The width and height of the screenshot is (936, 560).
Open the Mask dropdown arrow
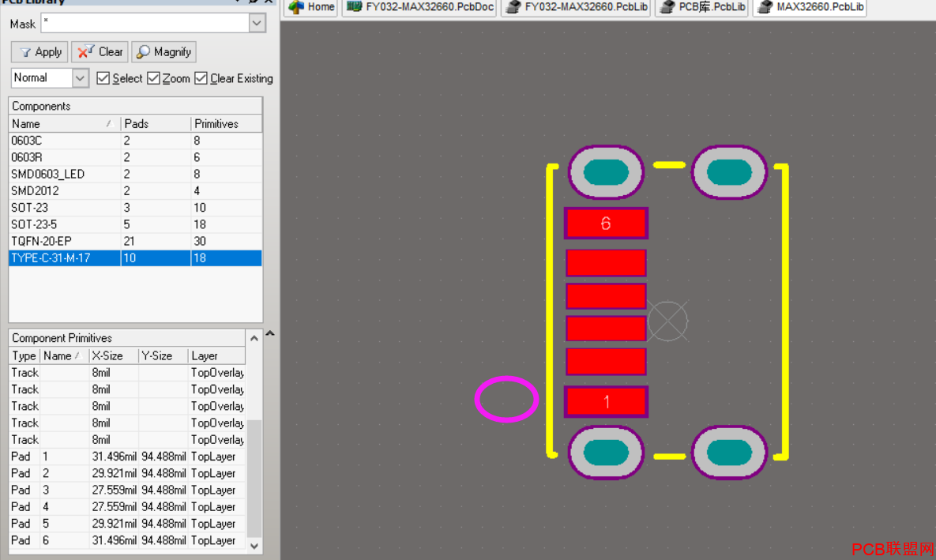click(257, 23)
